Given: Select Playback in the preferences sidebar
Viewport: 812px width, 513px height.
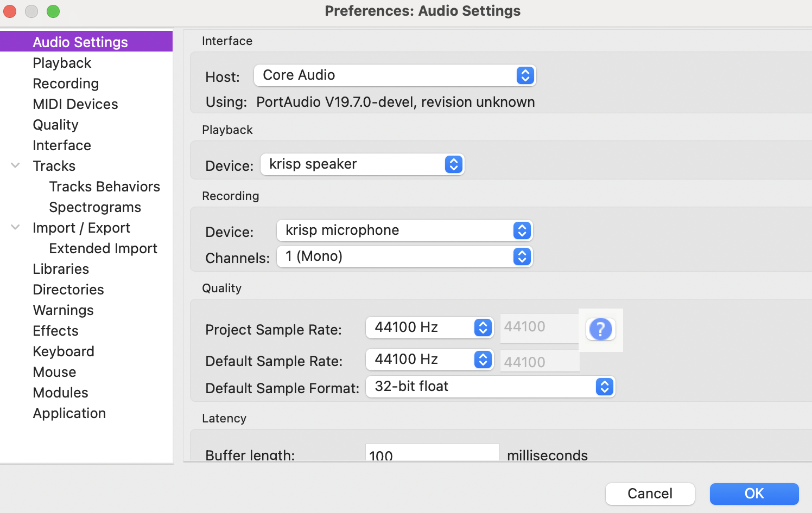Looking at the screenshot, I should point(61,62).
